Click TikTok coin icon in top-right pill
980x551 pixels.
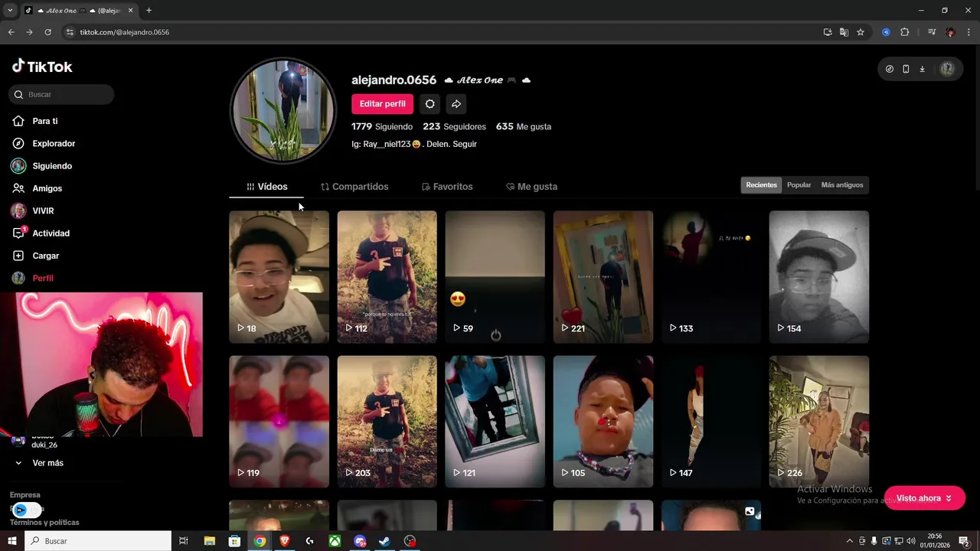(889, 69)
